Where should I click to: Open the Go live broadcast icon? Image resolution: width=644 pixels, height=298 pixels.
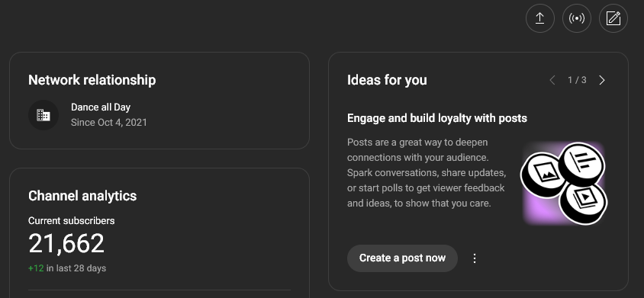click(576, 18)
